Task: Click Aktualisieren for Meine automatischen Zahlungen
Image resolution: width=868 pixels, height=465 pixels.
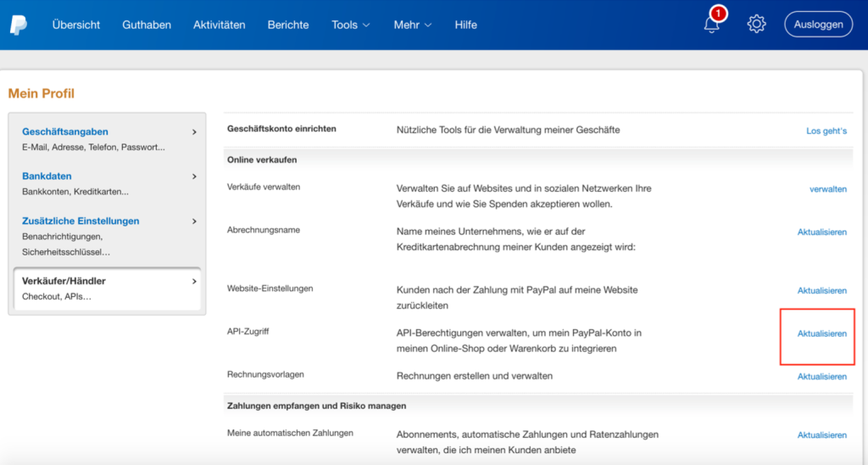Action: (822, 435)
